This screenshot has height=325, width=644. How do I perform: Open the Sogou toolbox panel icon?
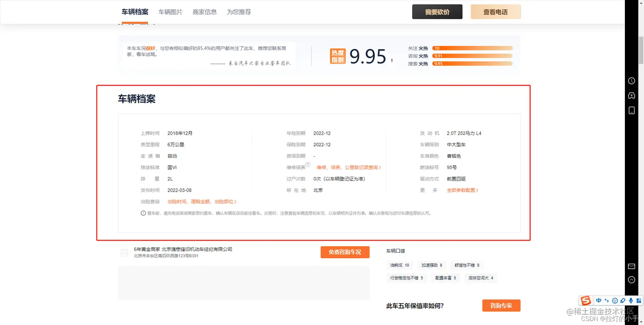[639, 300]
